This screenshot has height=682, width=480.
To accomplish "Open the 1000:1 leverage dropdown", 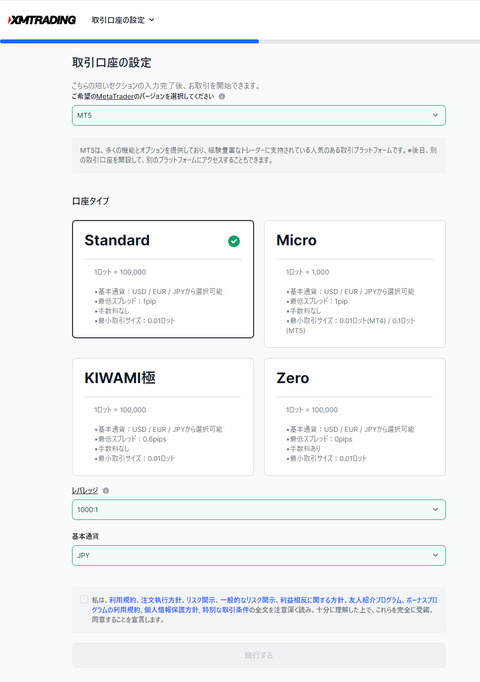I will [259, 509].
